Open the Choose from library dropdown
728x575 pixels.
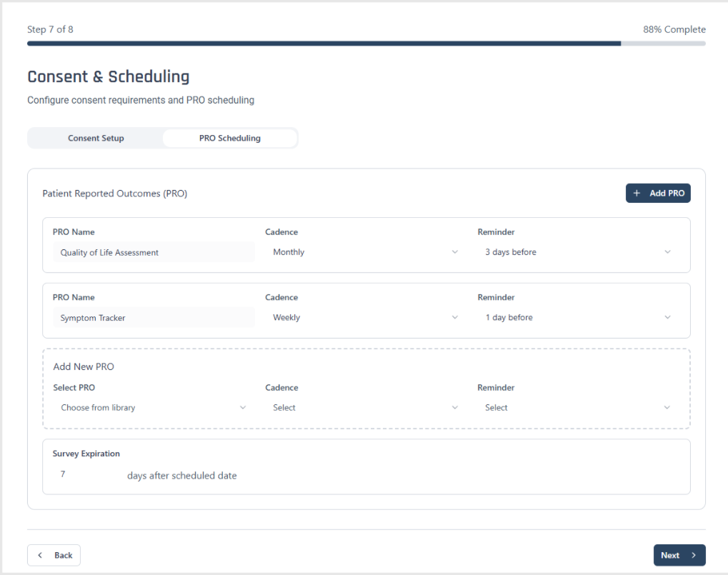click(x=154, y=407)
